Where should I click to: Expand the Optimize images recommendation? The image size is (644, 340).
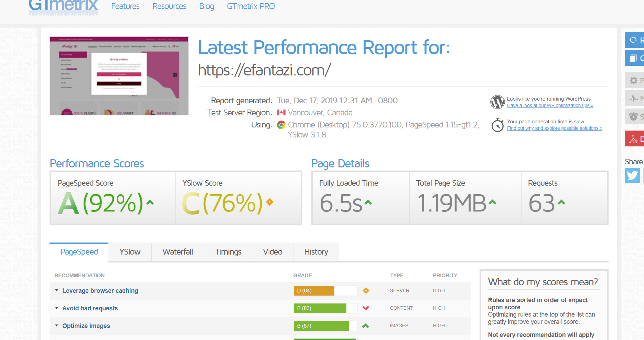pos(57,326)
